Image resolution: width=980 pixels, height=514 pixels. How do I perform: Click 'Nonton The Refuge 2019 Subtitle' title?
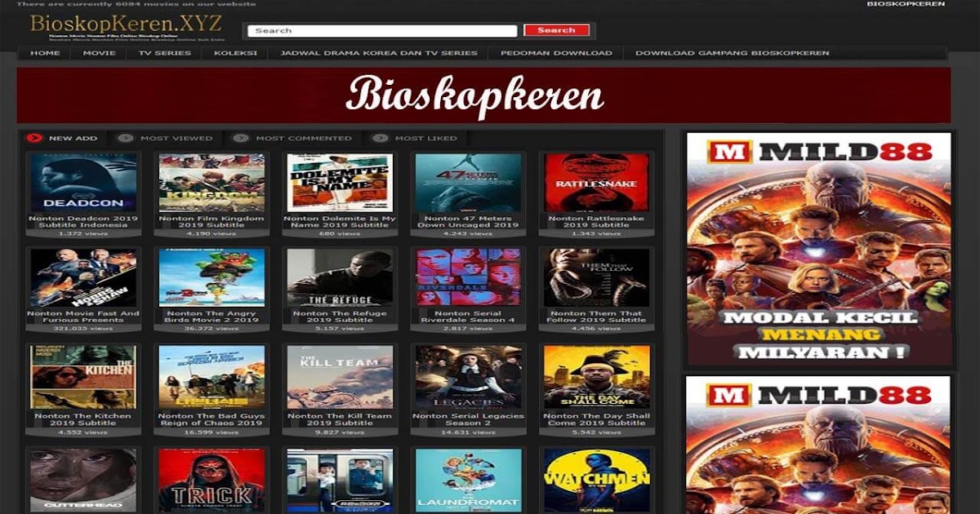(x=340, y=317)
